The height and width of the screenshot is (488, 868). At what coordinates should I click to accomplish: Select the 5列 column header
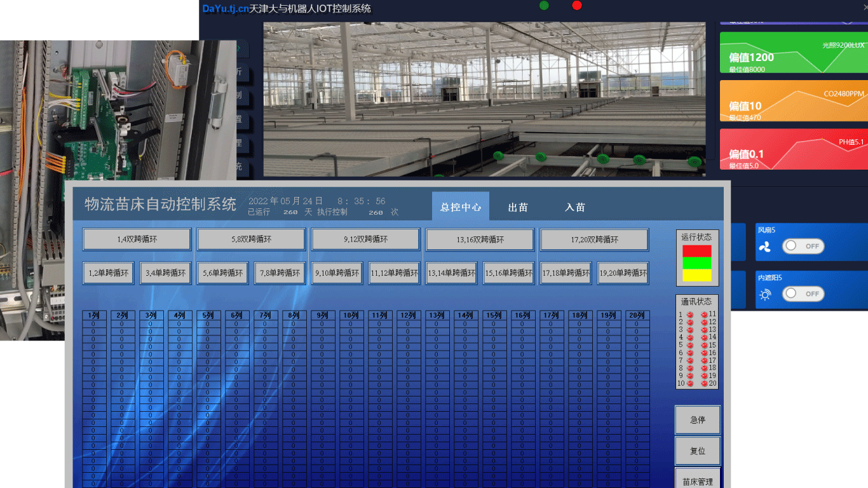pos(208,315)
